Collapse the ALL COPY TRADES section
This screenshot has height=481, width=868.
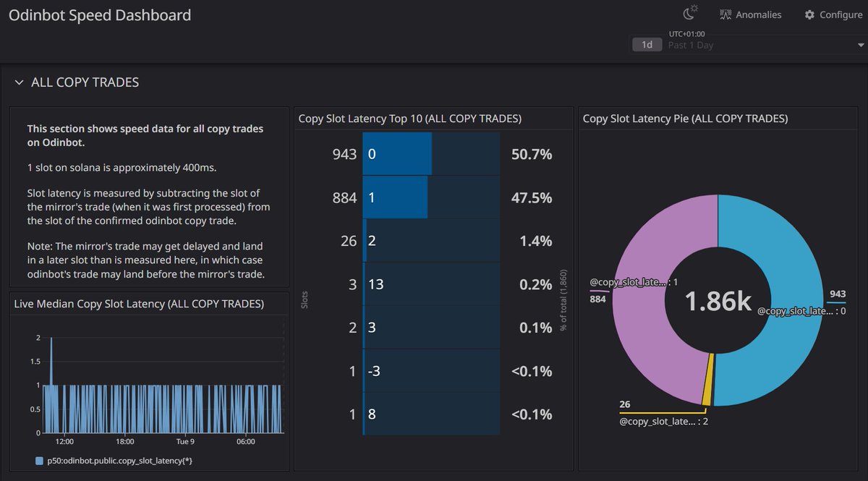pyautogui.click(x=19, y=82)
